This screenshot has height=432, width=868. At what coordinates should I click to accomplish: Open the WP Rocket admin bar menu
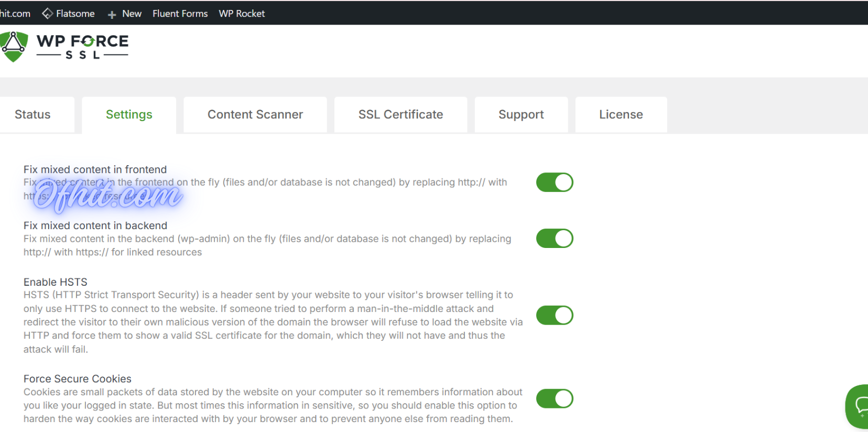point(242,14)
